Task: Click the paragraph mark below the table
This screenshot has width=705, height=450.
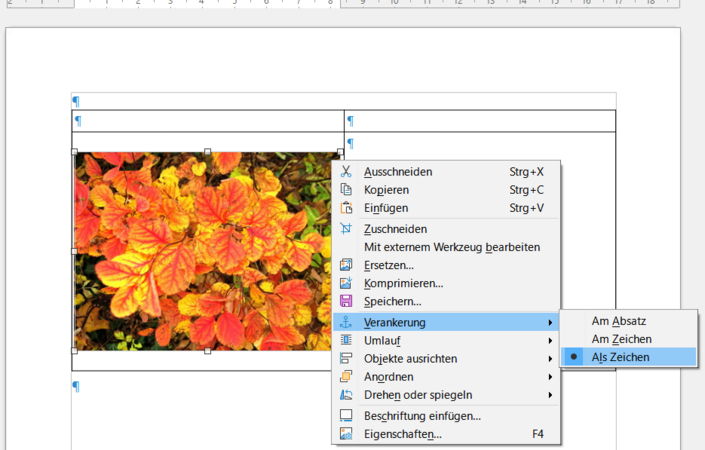Action: pyautogui.click(x=76, y=386)
